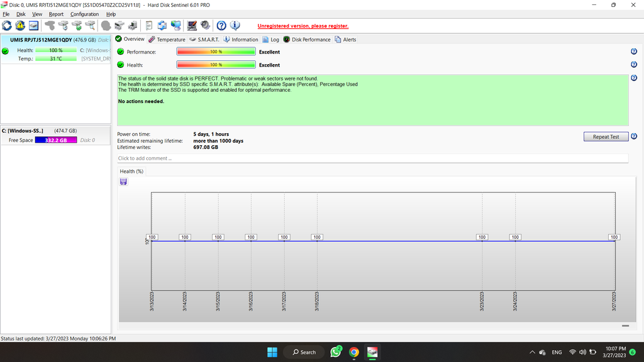Screen dimensions: 644x362
Task: Click the refresh disk status toolbar icon
Action: tap(7, 26)
